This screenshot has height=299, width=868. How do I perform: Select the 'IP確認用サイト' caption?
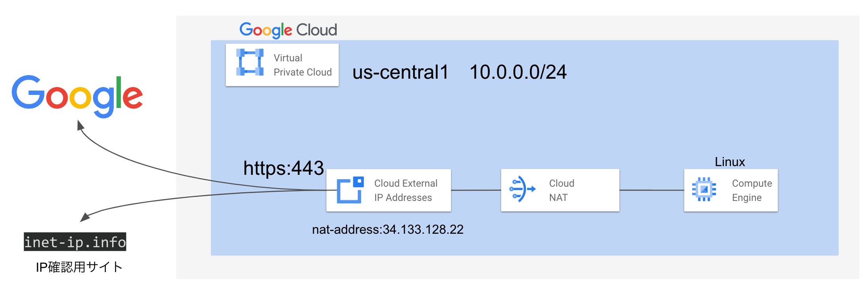[x=79, y=267]
